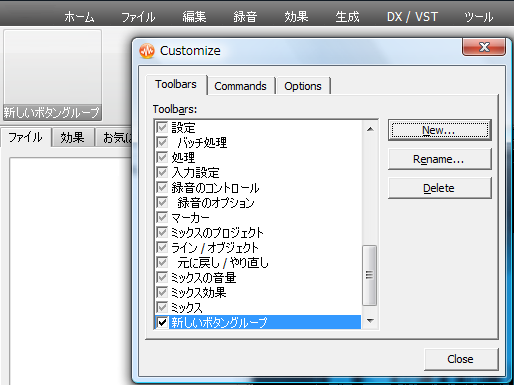Screen dimensions: 514x385
Task: Toggle the ライン / オブジェクト checkbox
Action: click(162, 247)
